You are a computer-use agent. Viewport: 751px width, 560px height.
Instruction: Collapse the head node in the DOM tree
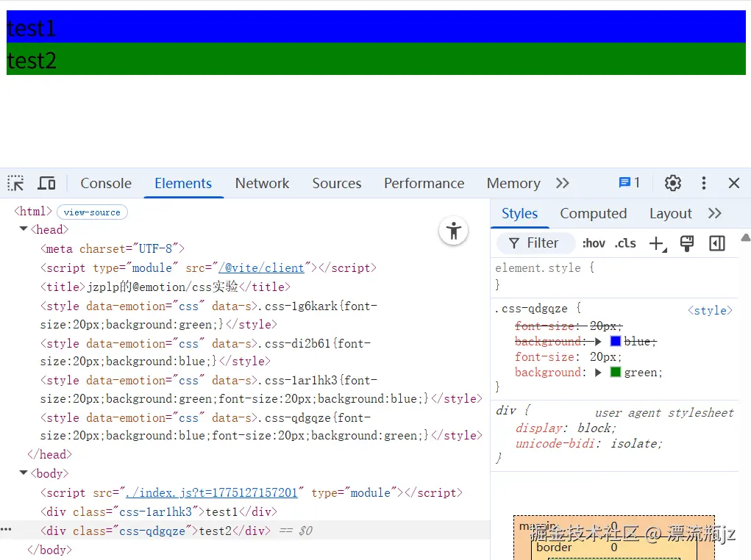(23, 229)
